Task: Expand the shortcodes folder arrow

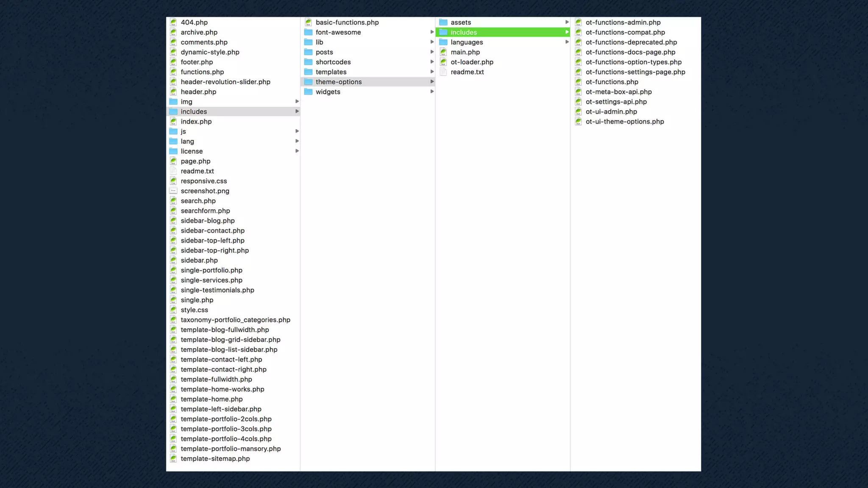Action: tap(432, 62)
